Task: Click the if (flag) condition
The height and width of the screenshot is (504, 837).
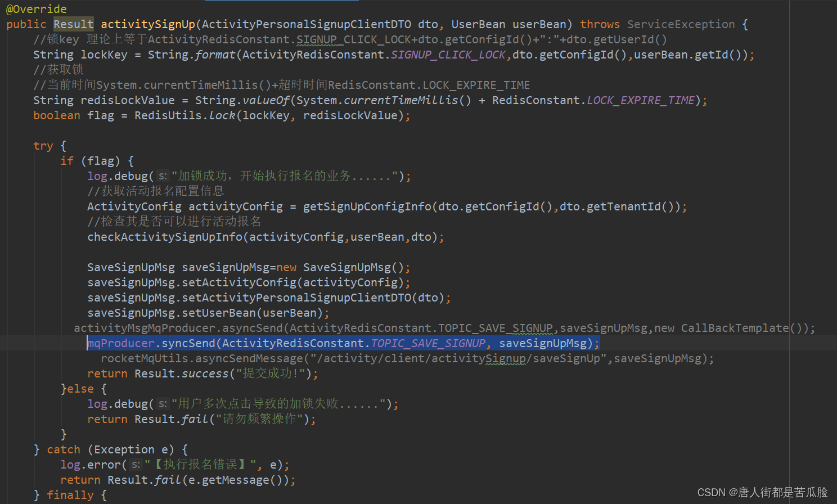Action: tap(91, 161)
